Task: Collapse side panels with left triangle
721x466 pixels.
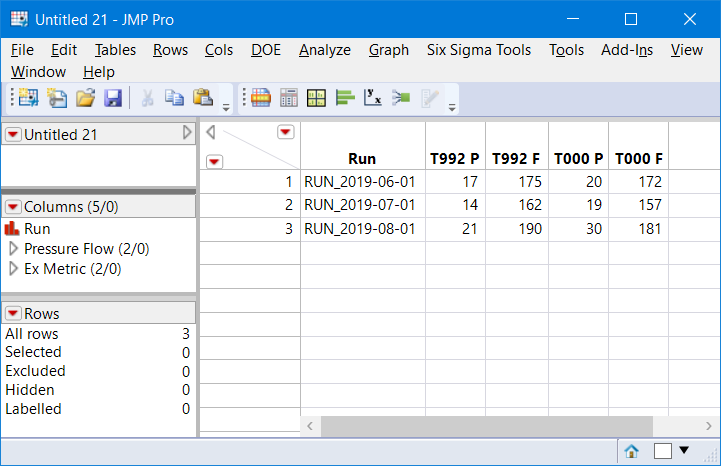Action: [x=211, y=132]
